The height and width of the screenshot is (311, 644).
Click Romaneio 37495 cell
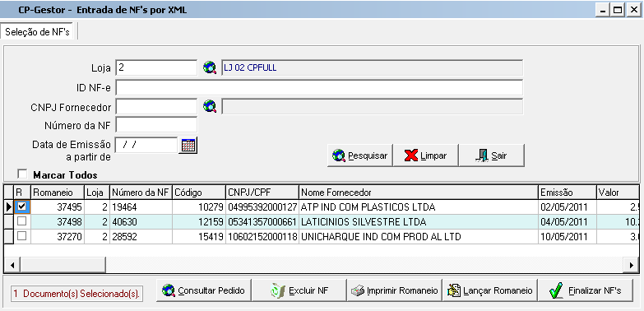coord(58,207)
